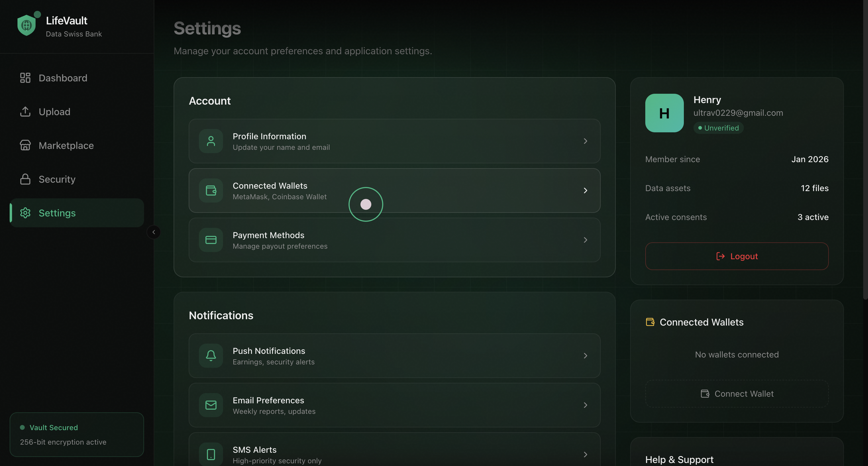
Task: Collapse the sidebar with the arrow button
Action: point(154,232)
